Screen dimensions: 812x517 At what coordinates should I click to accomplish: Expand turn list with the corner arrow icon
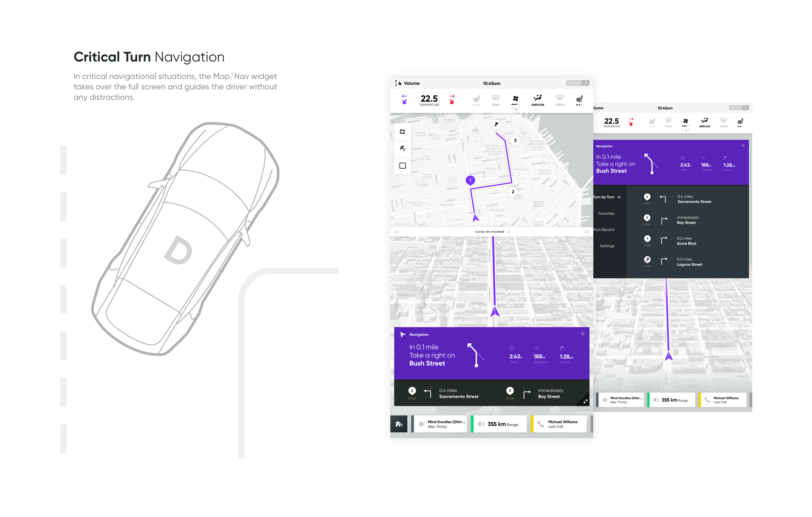(x=586, y=401)
